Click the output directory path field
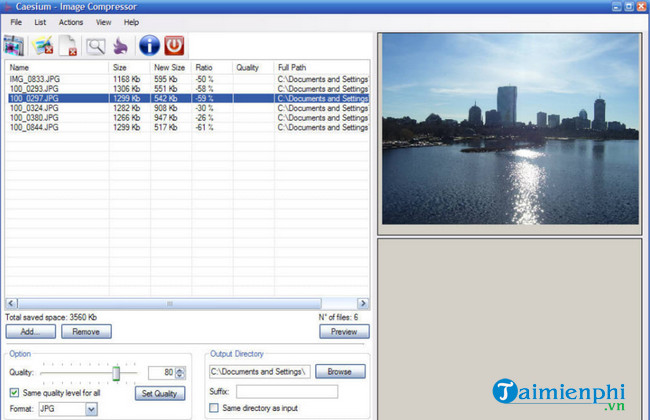The image size is (650, 420). 260,371
